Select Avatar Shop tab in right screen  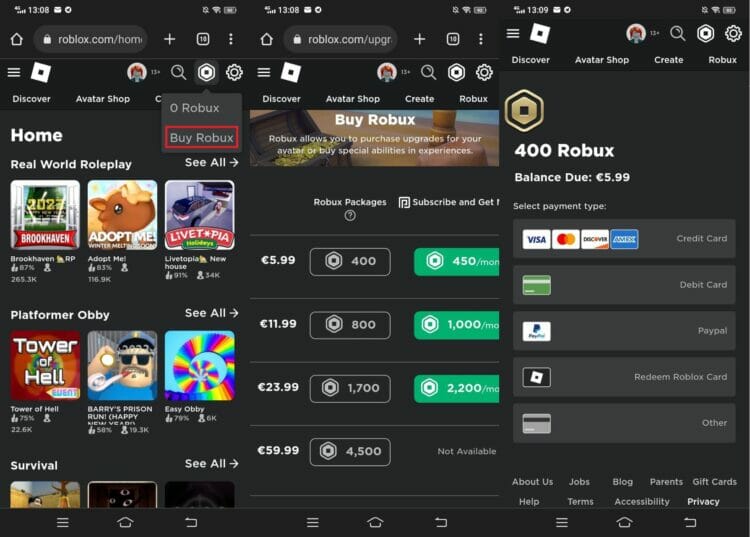[602, 60]
